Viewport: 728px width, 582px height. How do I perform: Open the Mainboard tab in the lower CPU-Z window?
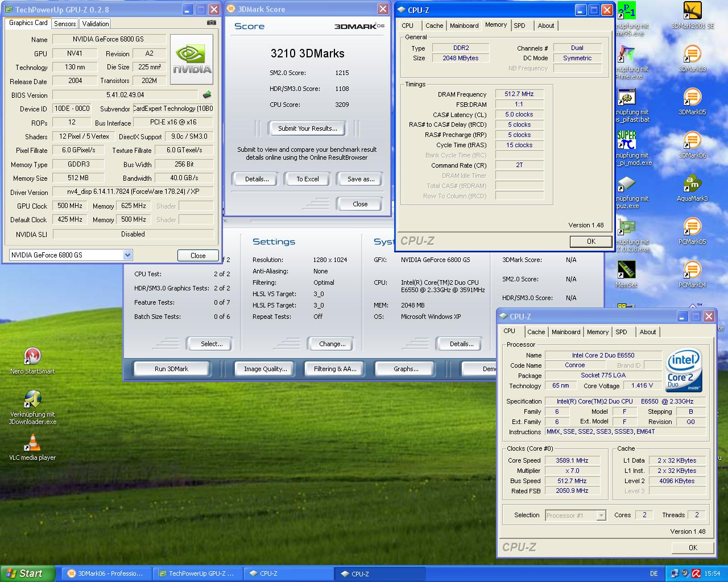tap(566, 332)
